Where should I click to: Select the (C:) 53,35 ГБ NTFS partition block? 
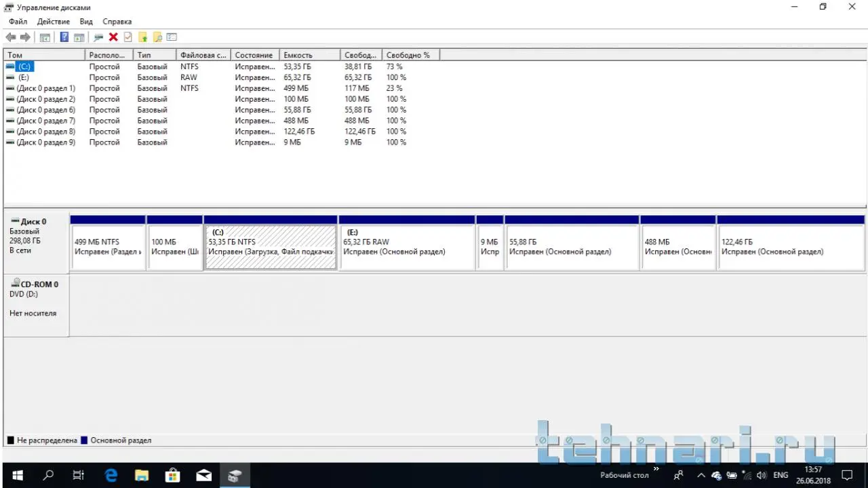pos(271,243)
